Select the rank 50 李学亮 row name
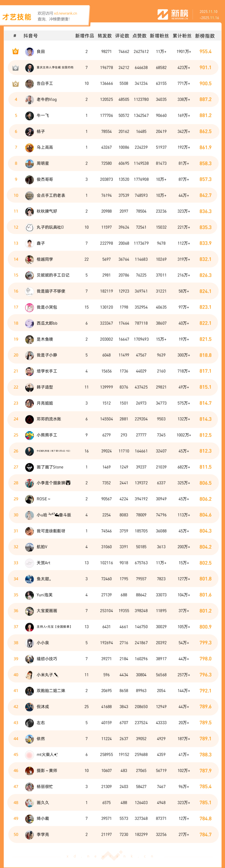This screenshot has height=868, width=225. 43,835
